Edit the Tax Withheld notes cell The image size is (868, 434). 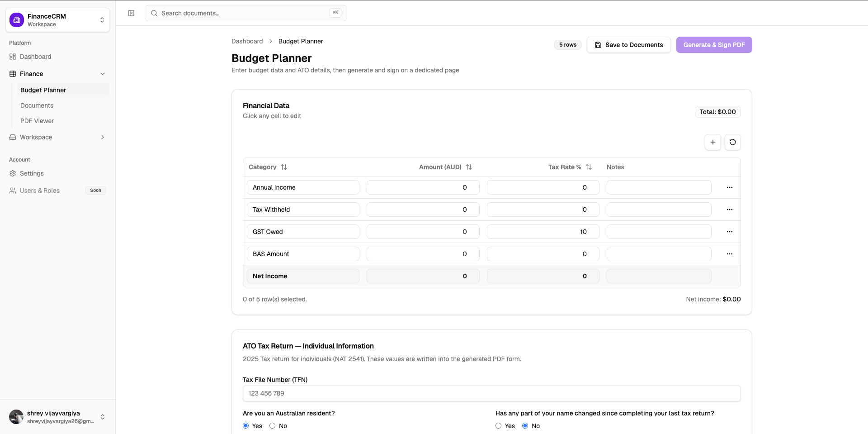(x=659, y=210)
